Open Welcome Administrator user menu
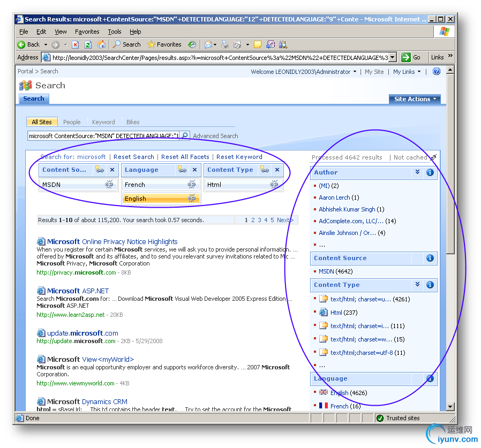 [303, 72]
